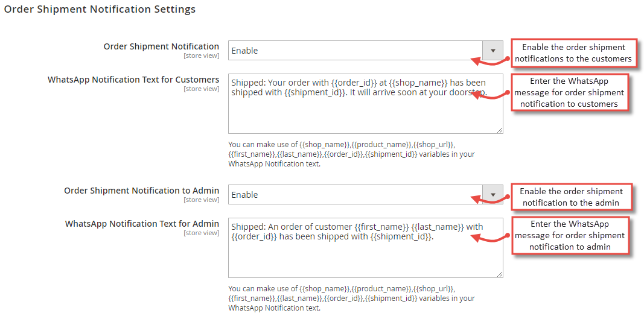Image resolution: width=644 pixels, height=316 pixels.
Task: Open the Order Shipment Notification dropdown arrow
Action: point(493,51)
